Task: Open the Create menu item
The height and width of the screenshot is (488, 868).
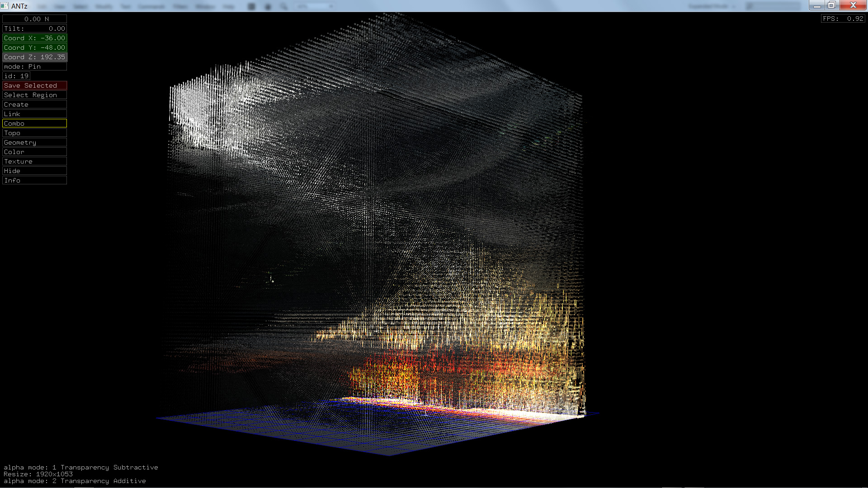Action: pos(35,104)
